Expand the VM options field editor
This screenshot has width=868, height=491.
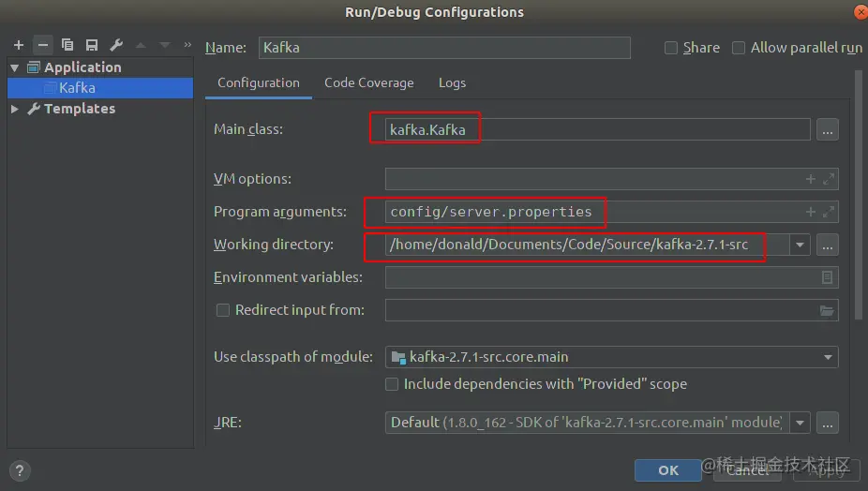click(828, 179)
